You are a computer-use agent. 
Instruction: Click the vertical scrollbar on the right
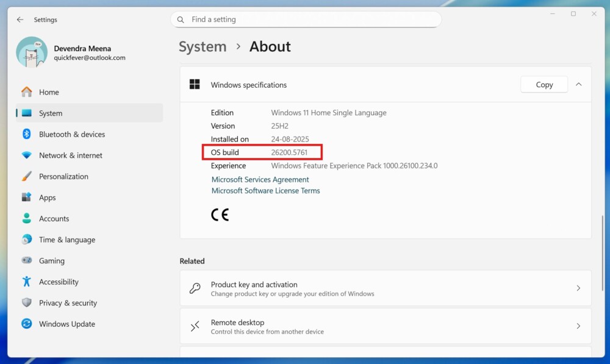point(603,253)
